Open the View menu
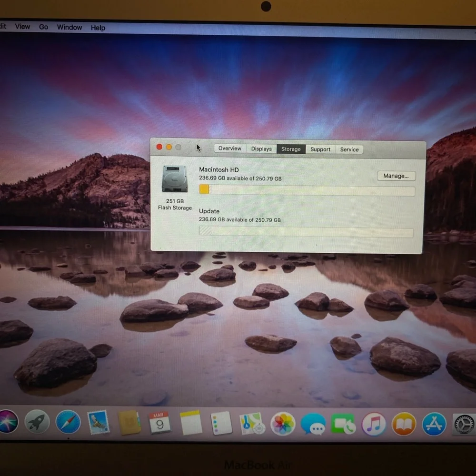This screenshot has width=476, height=476. pos(22,26)
